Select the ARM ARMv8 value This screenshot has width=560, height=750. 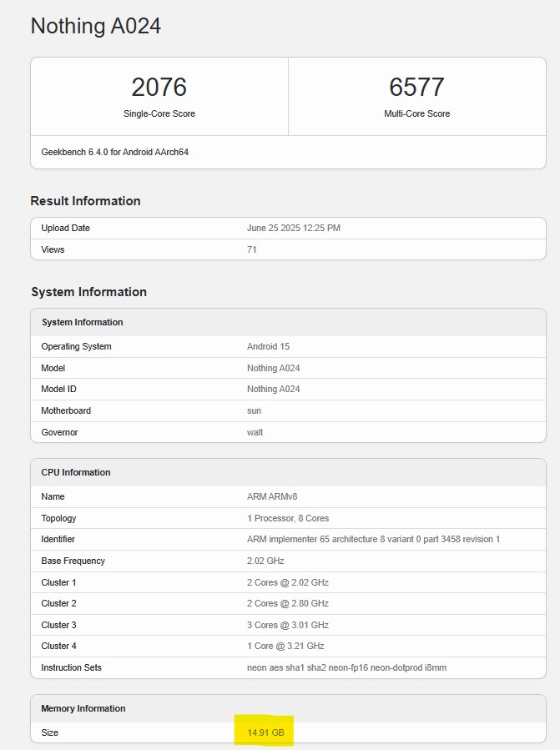pos(272,496)
